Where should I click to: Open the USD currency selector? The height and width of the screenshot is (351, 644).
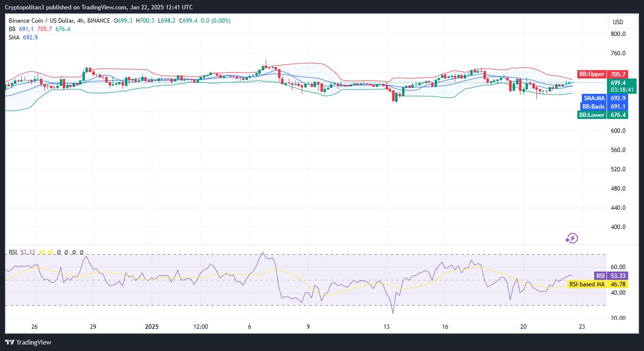[x=618, y=22]
